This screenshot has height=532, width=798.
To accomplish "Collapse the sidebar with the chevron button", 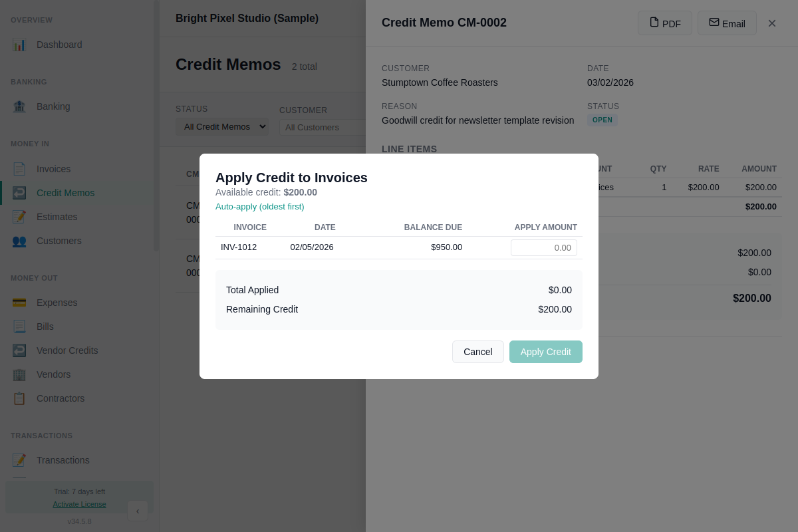I will click(138, 511).
